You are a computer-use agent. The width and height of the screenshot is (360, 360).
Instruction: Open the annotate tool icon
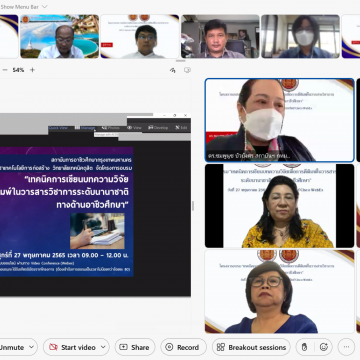click(x=173, y=70)
